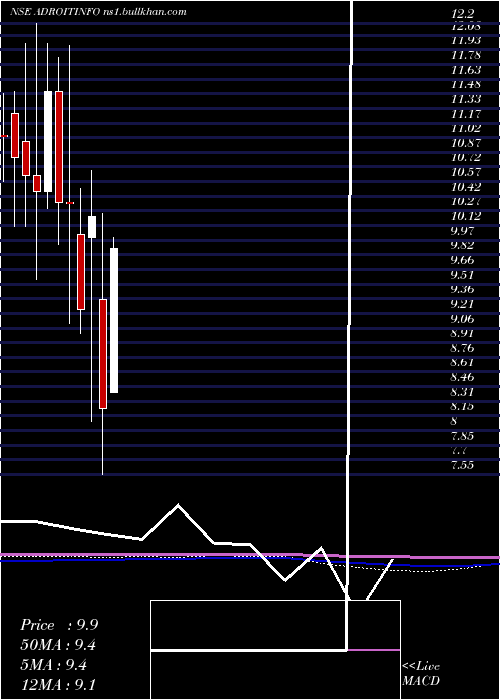Select the 11.48 axis value
500x700 pixels.
point(466,84)
